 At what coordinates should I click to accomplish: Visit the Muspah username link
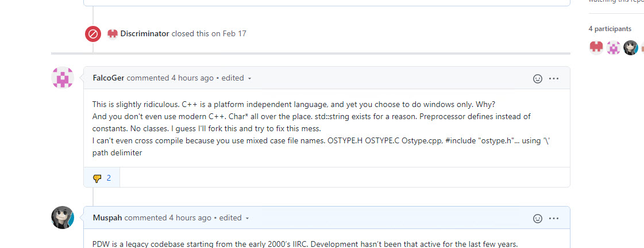(x=107, y=218)
